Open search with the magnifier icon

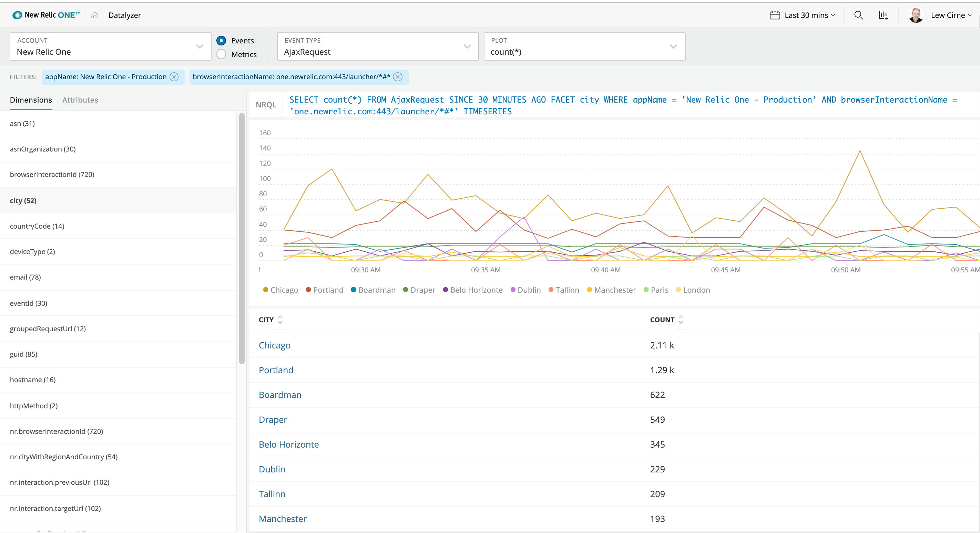[858, 15]
